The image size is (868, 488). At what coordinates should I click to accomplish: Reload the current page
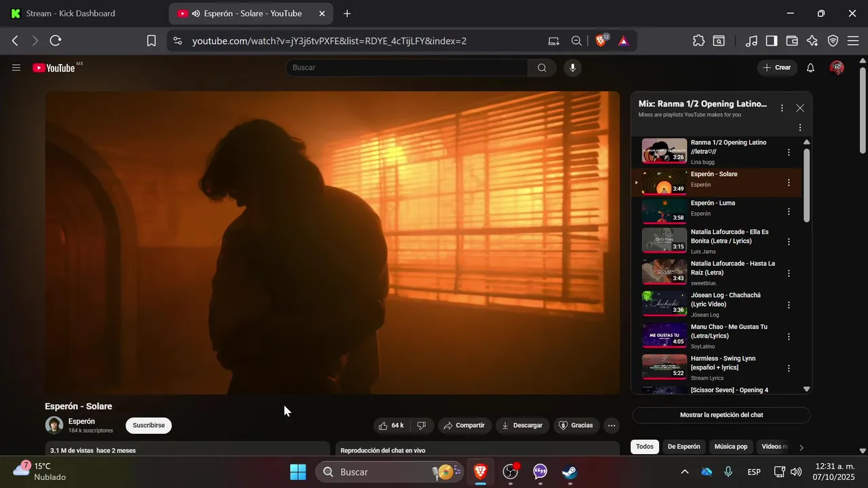[x=56, y=41]
